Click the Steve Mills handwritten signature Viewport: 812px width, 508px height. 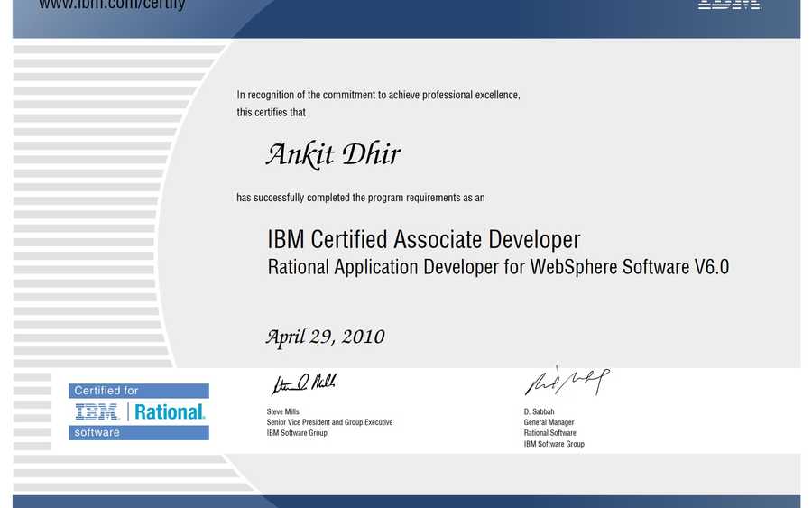(303, 384)
